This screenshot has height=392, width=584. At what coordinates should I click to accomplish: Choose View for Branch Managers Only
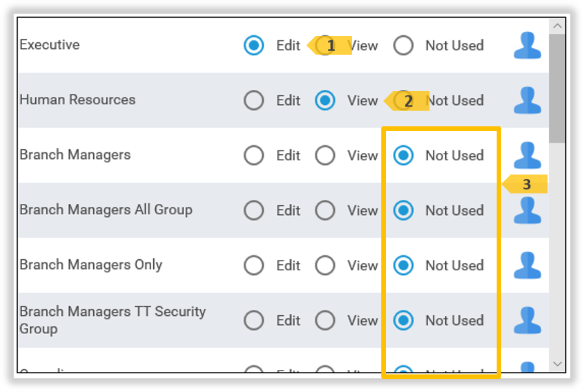(x=325, y=265)
